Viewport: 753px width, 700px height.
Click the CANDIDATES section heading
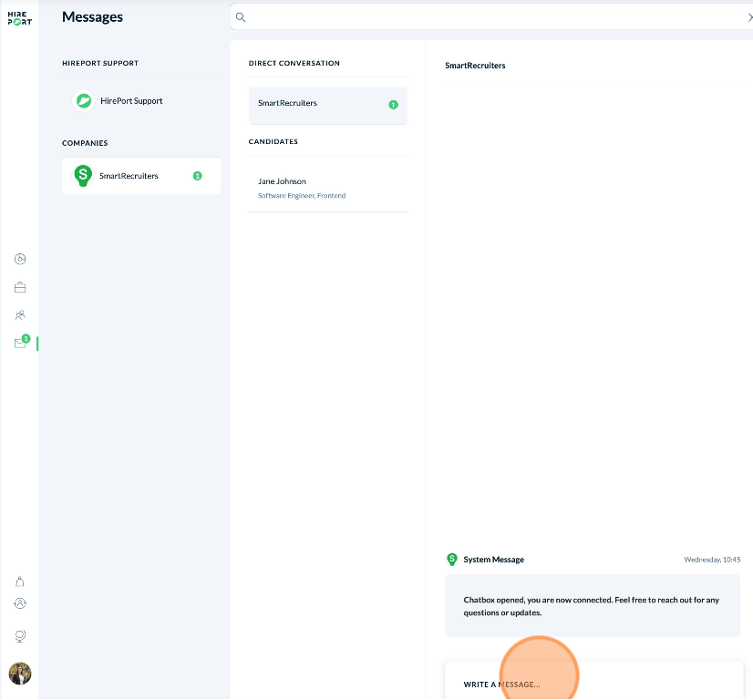[273, 141]
